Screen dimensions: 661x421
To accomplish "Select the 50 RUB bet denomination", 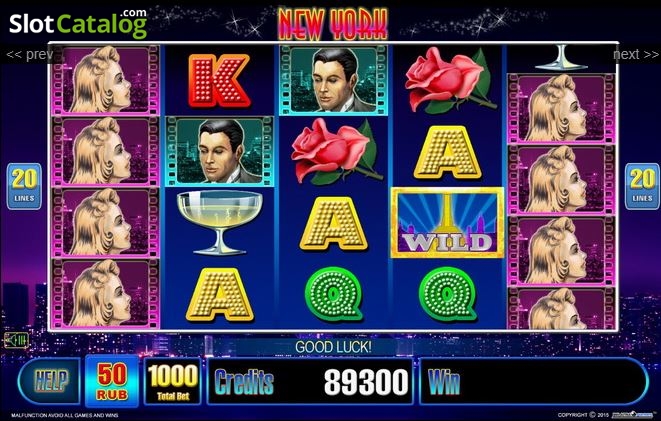I will click(112, 381).
